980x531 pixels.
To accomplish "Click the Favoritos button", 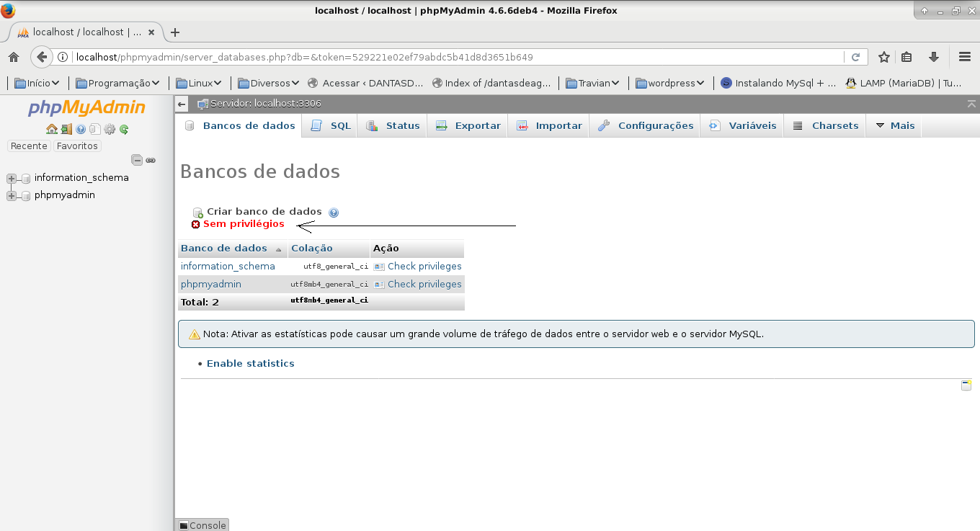I will pos(77,146).
